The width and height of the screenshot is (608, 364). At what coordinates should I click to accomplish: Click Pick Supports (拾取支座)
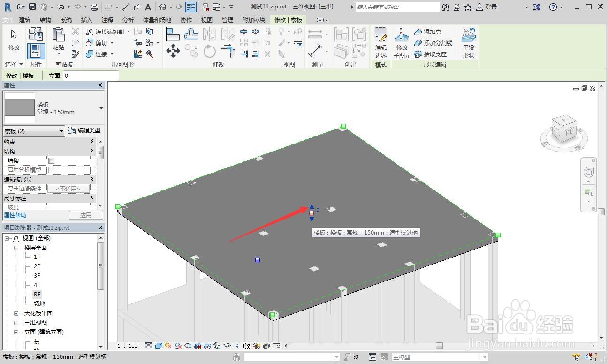coord(430,54)
